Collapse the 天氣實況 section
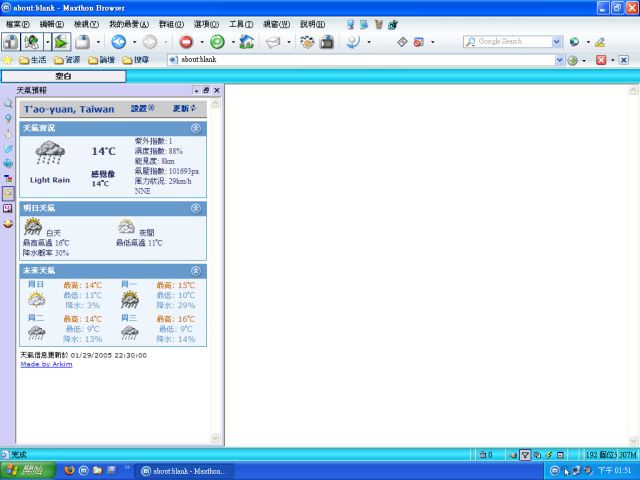 pyautogui.click(x=195, y=128)
